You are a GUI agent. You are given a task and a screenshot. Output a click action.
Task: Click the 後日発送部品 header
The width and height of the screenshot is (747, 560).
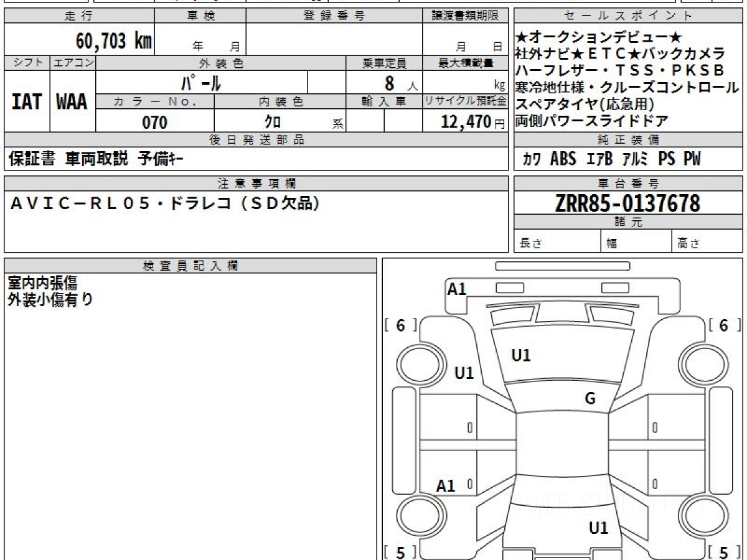(x=256, y=140)
